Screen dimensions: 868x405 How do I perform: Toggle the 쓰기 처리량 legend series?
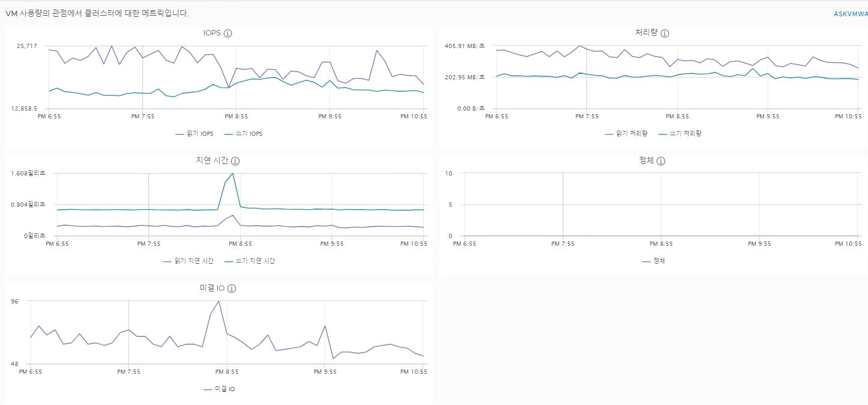click(680, 133)
